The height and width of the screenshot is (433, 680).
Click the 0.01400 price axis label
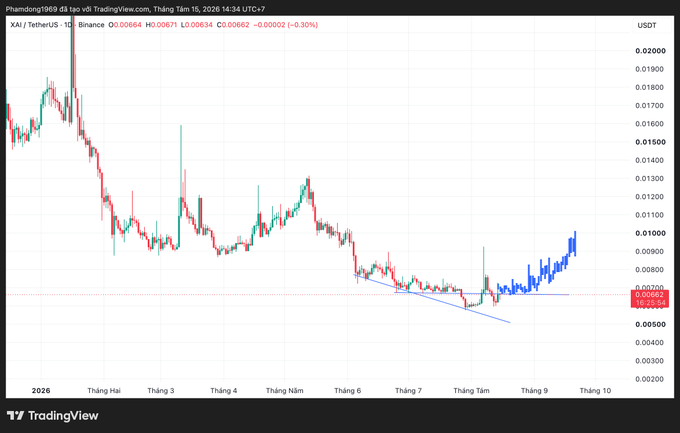pos(650,160)
